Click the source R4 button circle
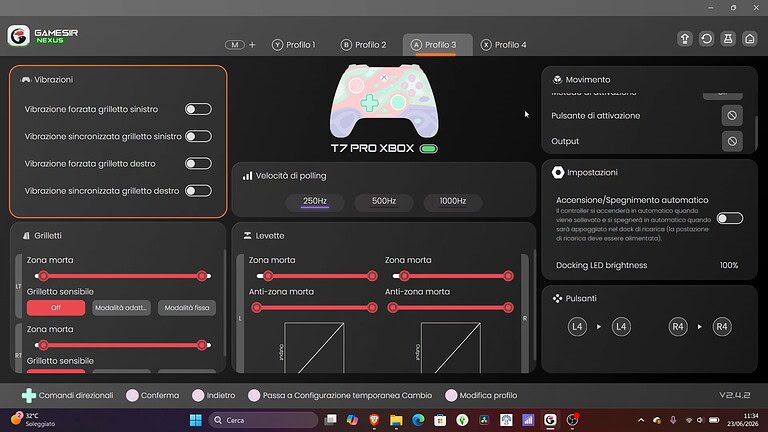This screenshot has width=768, height=432. (x=678, y=327)
